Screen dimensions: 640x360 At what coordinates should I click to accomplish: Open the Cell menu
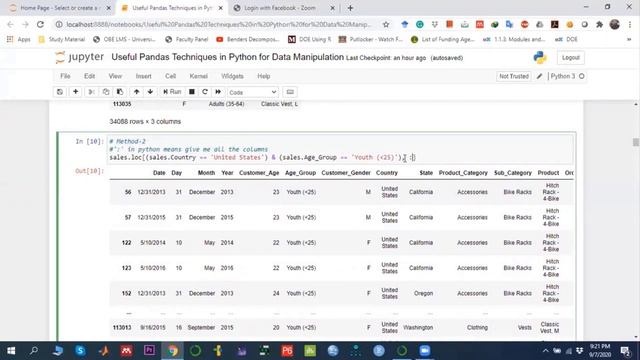coord(170,76)
